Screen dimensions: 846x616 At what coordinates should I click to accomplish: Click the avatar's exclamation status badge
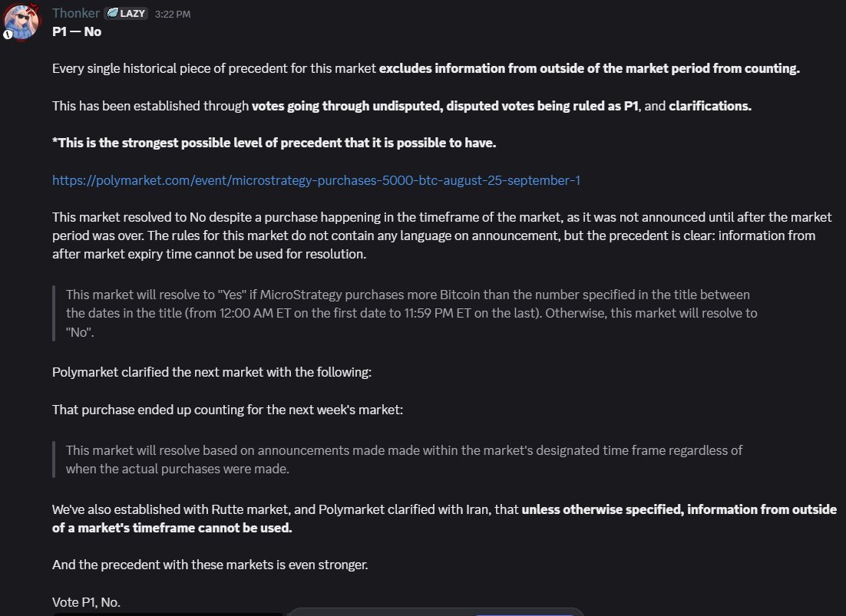(8, 35)
